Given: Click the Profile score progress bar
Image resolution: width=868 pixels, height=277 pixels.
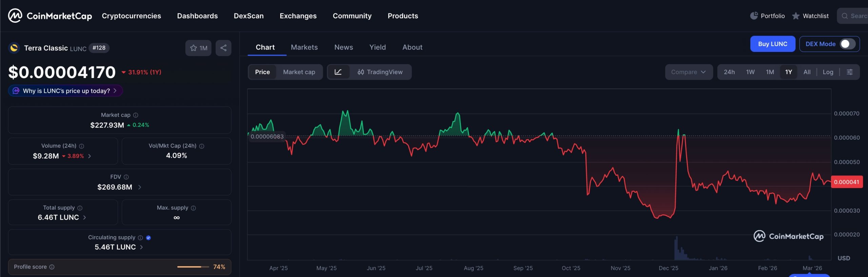Looking at the screenshot, I should (193, 267).
